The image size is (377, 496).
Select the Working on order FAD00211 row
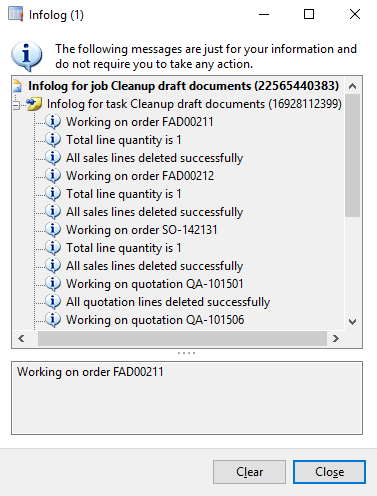coord(140,122)
